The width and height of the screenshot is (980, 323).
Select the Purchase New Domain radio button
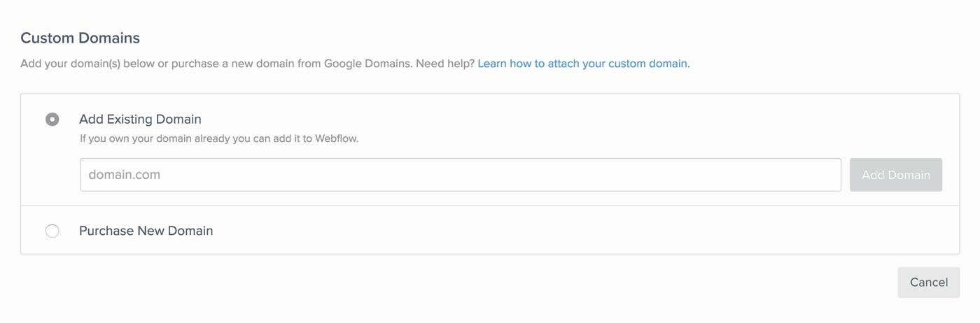pyautogui.click(x=52, y=231)
